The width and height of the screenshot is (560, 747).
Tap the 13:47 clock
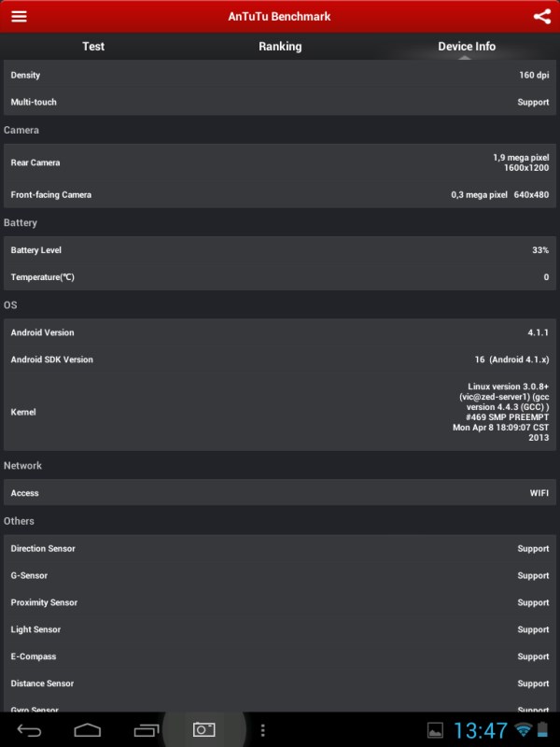pyautogui.click(x=481, y=729)
